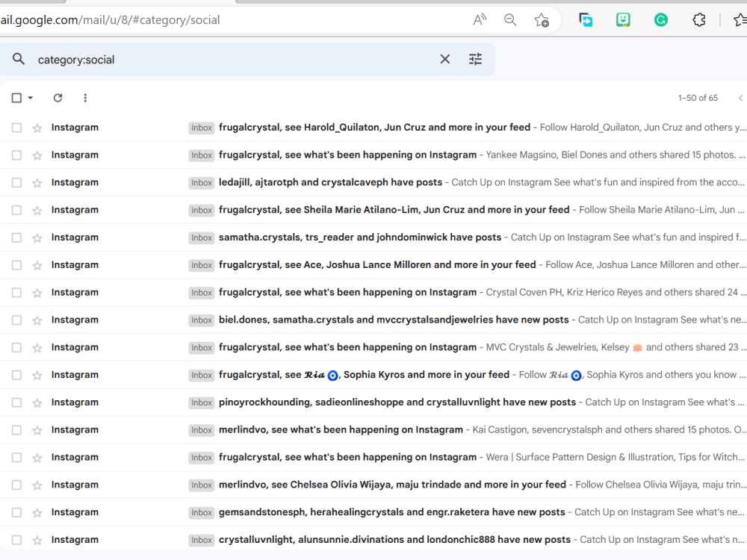Click the mail.google.com address bar URL
Image resolution: width=747 pixels, height=560 pixels.
[110, 20]
